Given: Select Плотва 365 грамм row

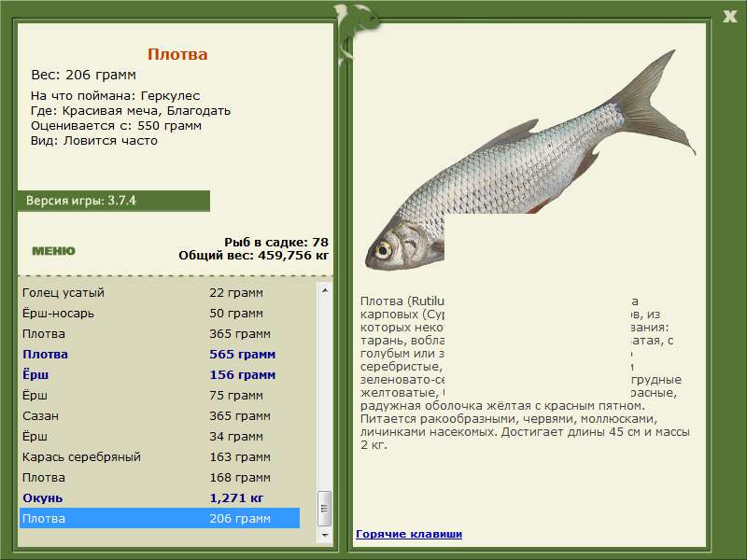Looking at the screenshot, I should tap(160, 334).
